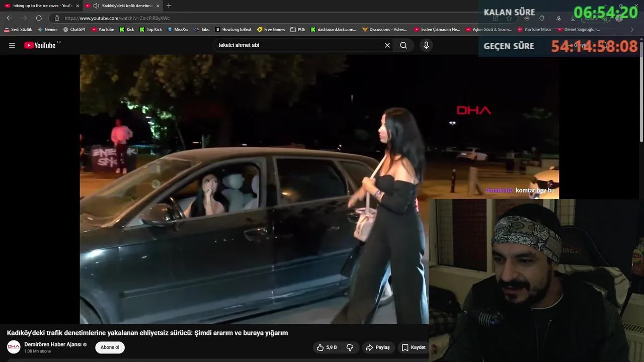Mute audio icon on the Kadıköy tab

96,6
